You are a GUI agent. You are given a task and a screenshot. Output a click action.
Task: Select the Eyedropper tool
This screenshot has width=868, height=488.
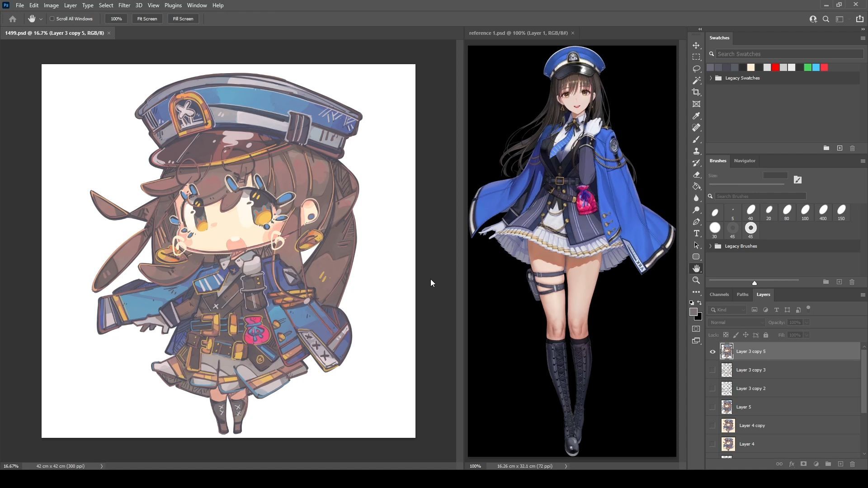[696, 116]
